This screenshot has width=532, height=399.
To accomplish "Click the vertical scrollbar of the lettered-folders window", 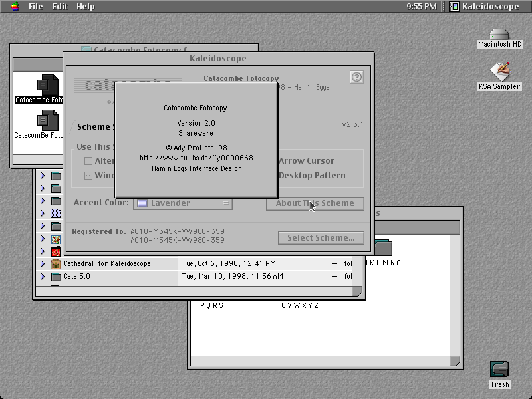I will click(455, 295).
